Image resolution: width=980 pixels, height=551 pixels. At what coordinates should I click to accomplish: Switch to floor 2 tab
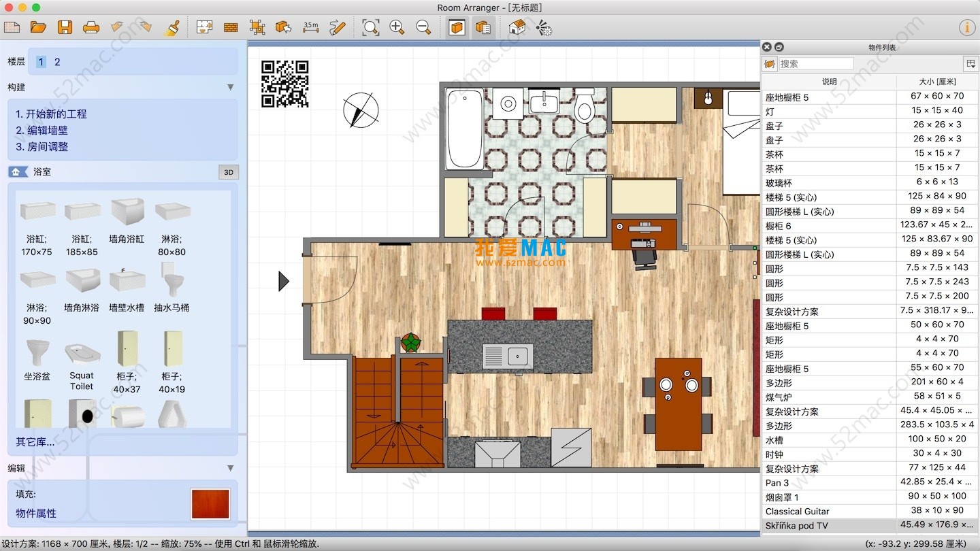point(57,62)
